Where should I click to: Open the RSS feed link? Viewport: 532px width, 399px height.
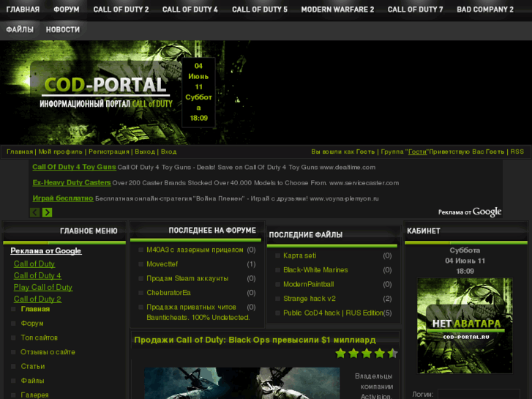pos(517,152)
